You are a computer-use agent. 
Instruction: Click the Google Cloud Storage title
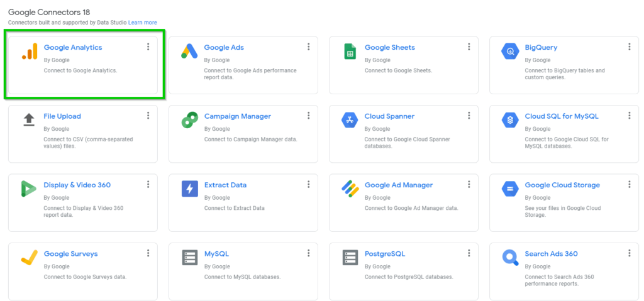562,185
